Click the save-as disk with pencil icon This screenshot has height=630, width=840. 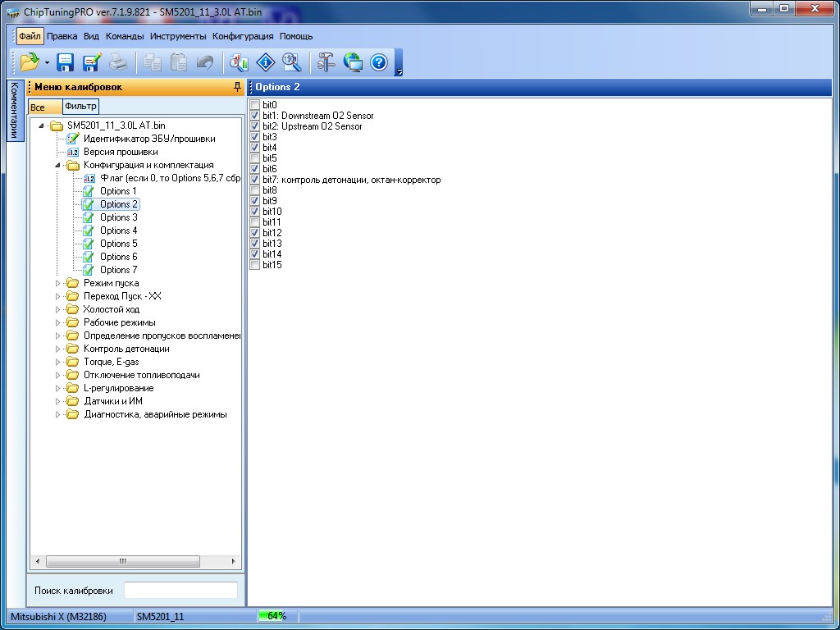point(91,62)
